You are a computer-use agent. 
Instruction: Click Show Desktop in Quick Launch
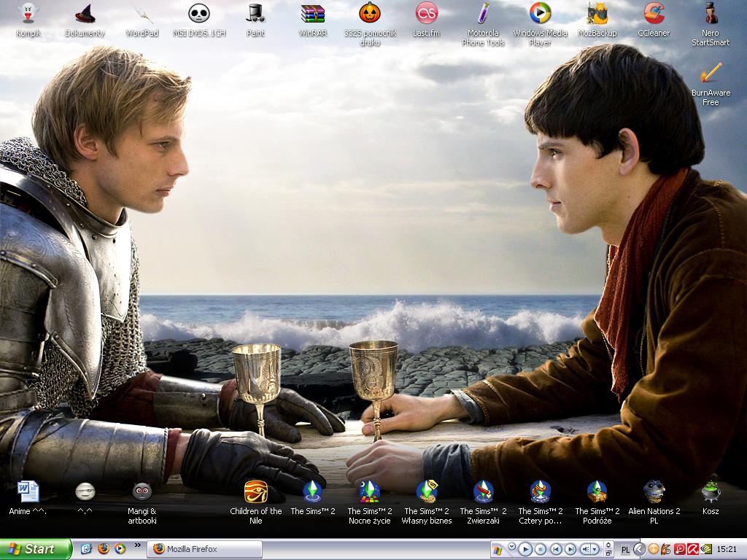[x=86, y=549]
